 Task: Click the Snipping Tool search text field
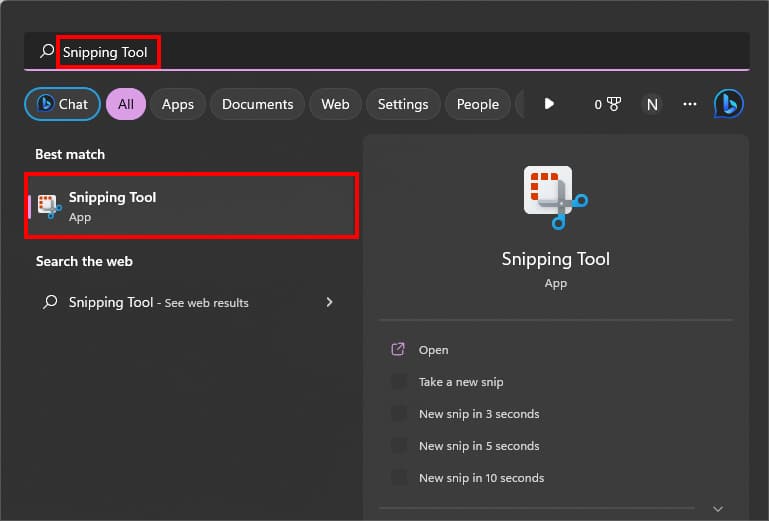386,52
